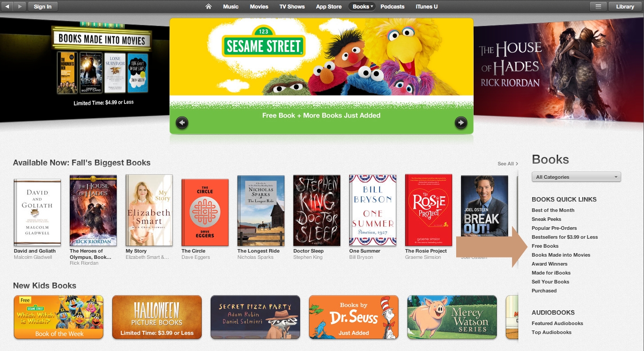
Task: Open the Free Books quick link
Action: (x=545, y=246)
